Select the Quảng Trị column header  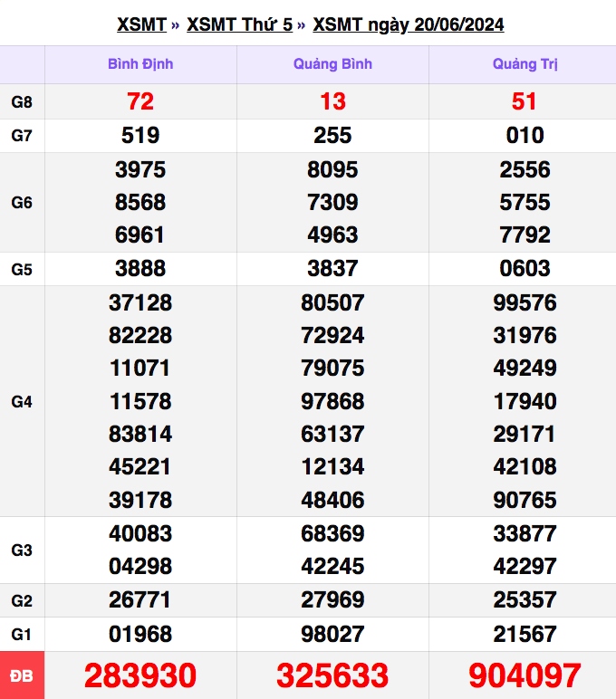(x=525, y=64)
